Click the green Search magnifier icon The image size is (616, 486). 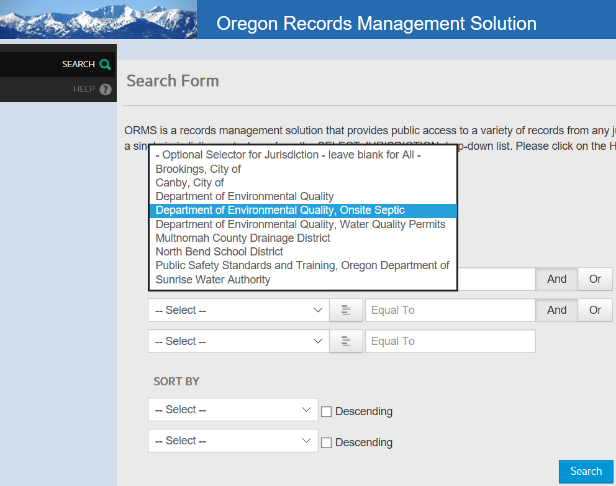click(105, 64)
